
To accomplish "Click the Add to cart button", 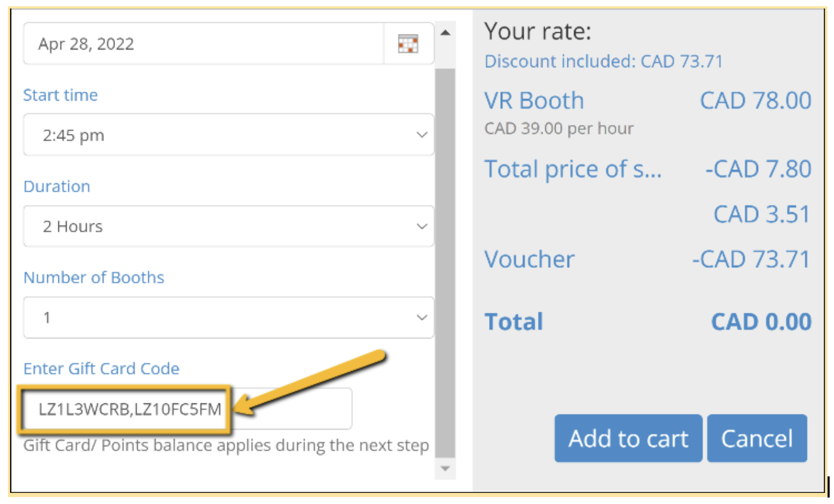I will (x=628, y=438).
